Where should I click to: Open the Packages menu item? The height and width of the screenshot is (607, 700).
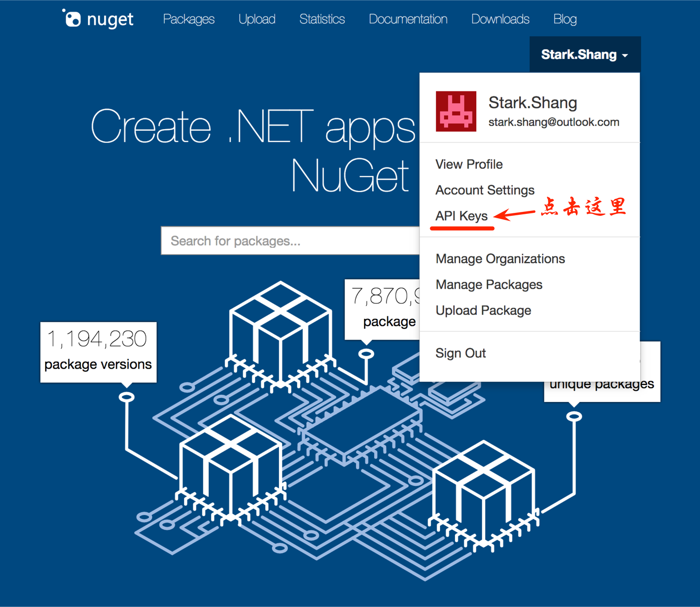189,19
